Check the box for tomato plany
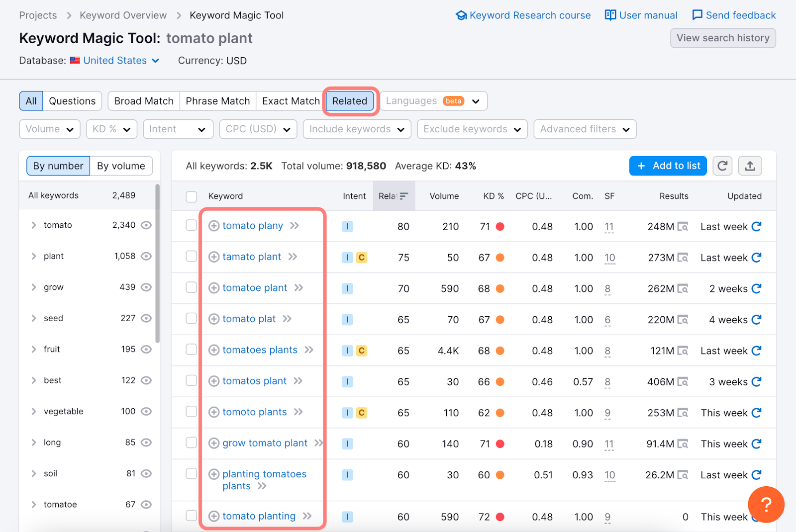The height and width of the screenshot is (532, 796). pyautogui.click(x=192, y=225)
